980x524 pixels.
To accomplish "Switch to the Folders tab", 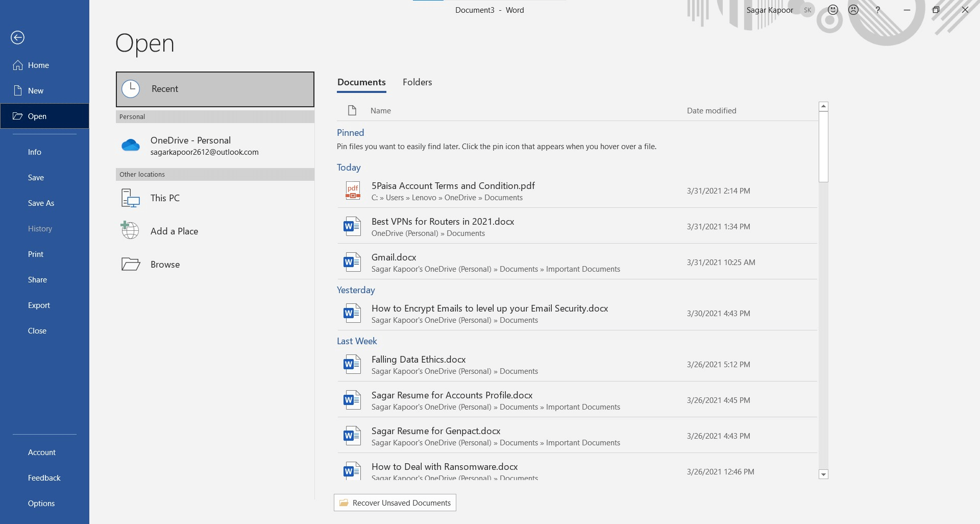I will tap(417, 82).
